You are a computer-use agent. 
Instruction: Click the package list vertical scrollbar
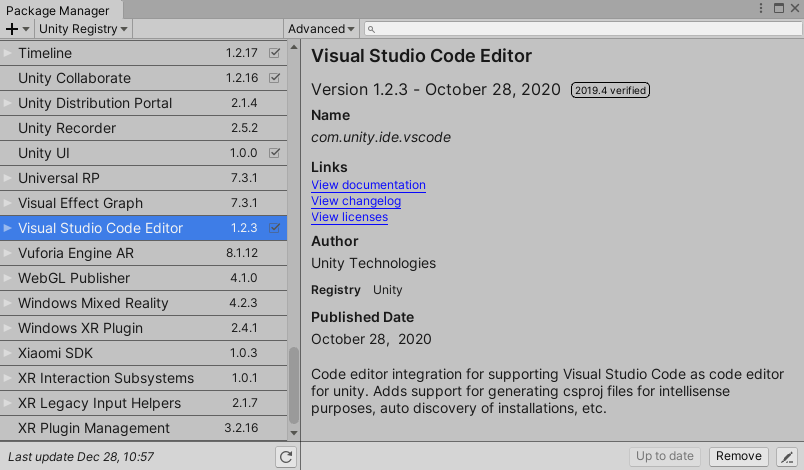tap(293, 385)
